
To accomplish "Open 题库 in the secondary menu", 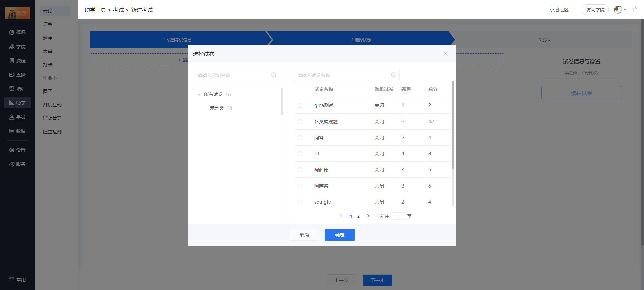I will click(48, 38).
